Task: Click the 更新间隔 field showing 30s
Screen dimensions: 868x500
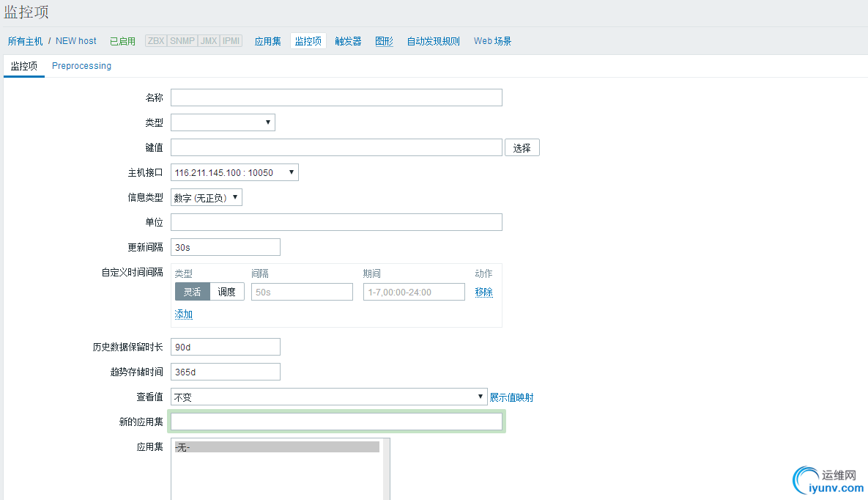Action: 226,247
